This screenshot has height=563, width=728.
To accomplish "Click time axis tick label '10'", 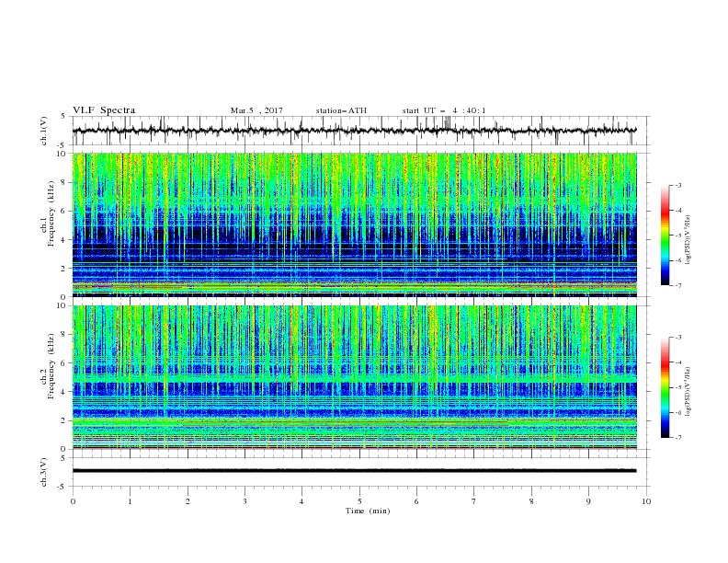I will coord(646,501).
